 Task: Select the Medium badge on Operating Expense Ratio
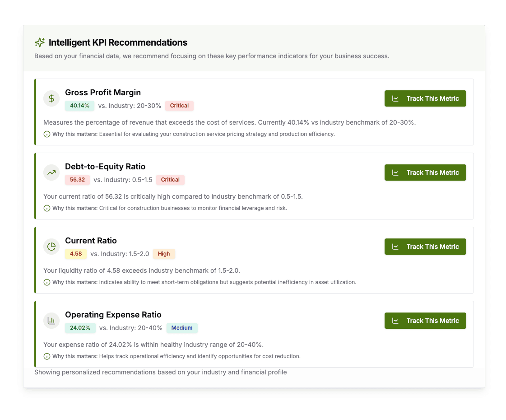click(x=182, y=328)
